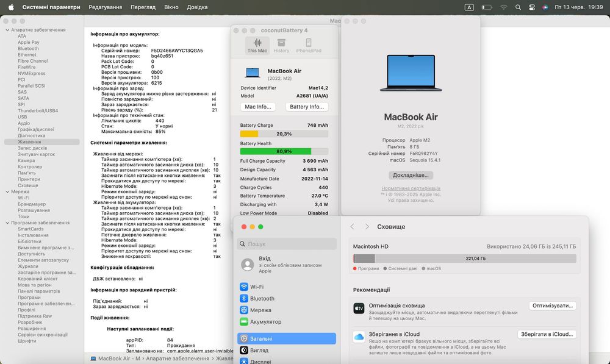Switch to iPhone/iPad tab in coconutBattery

(x=309, y=46)
